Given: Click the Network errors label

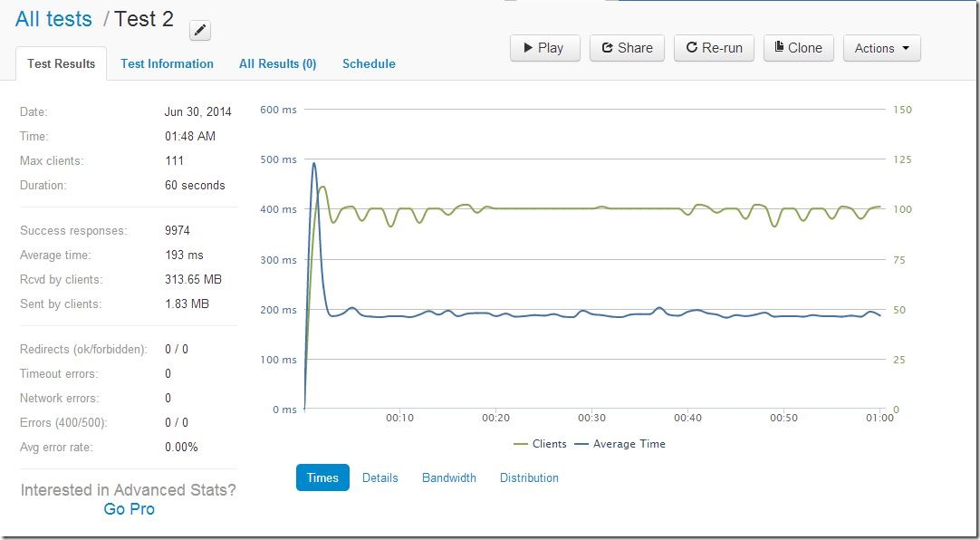Looking at the screenshot, I should pos(60,398).
